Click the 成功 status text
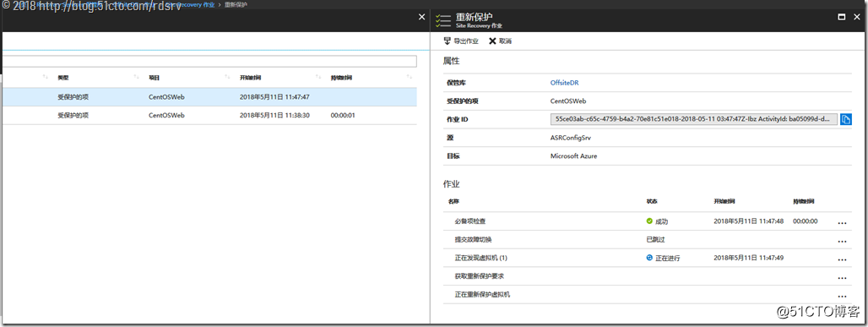The height and width of the screenshot is (327, 868). pyautogui.click(x=661, y=221)
